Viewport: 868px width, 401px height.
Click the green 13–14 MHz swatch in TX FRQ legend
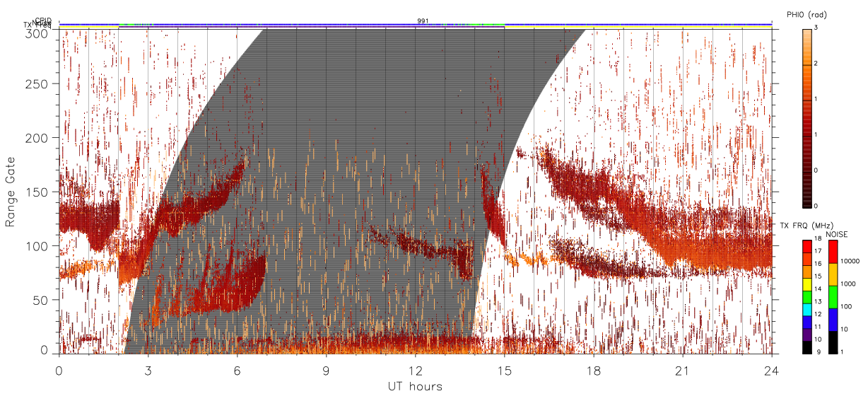click(807, 296)
